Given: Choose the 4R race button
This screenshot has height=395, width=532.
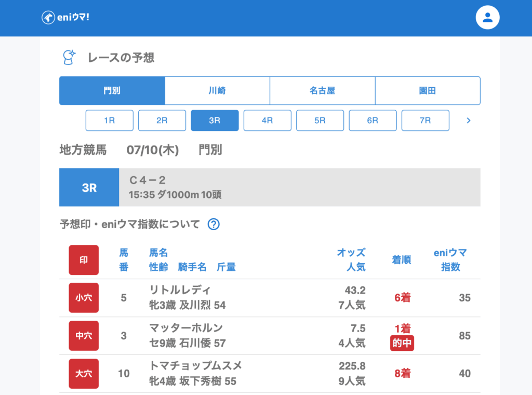Looking at the screenshot, I should pos(268,121).
